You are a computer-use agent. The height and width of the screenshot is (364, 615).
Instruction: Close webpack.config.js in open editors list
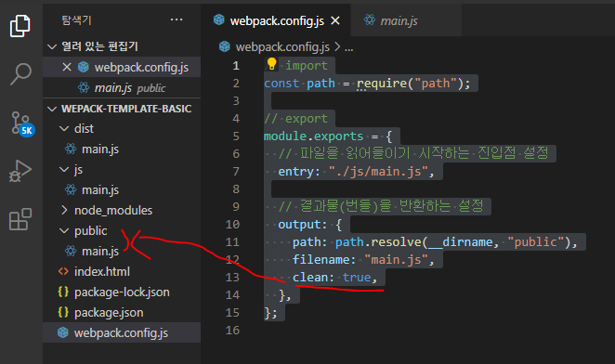point(67,67)
